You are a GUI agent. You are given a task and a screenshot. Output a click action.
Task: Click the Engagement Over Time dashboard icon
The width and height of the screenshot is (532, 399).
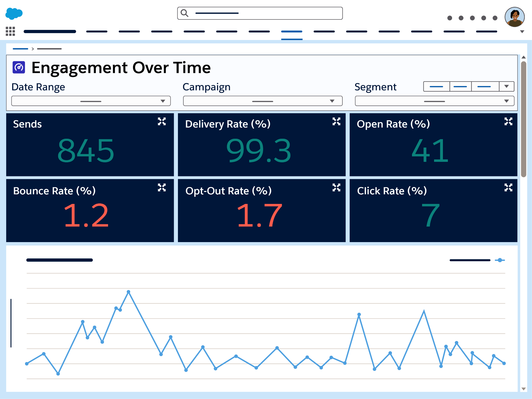(19, 68)
